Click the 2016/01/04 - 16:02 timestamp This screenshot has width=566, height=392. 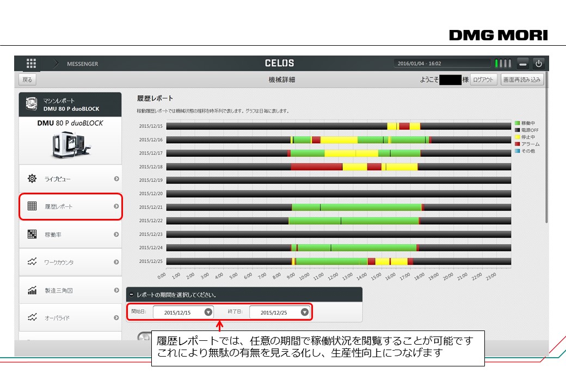click(420, 64)
